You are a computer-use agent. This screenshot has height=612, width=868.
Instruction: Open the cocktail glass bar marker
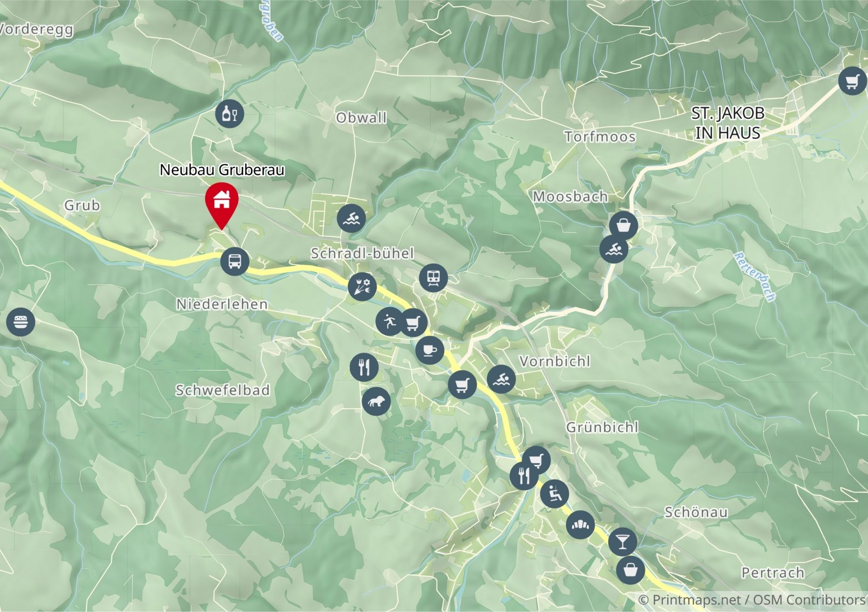622,542
